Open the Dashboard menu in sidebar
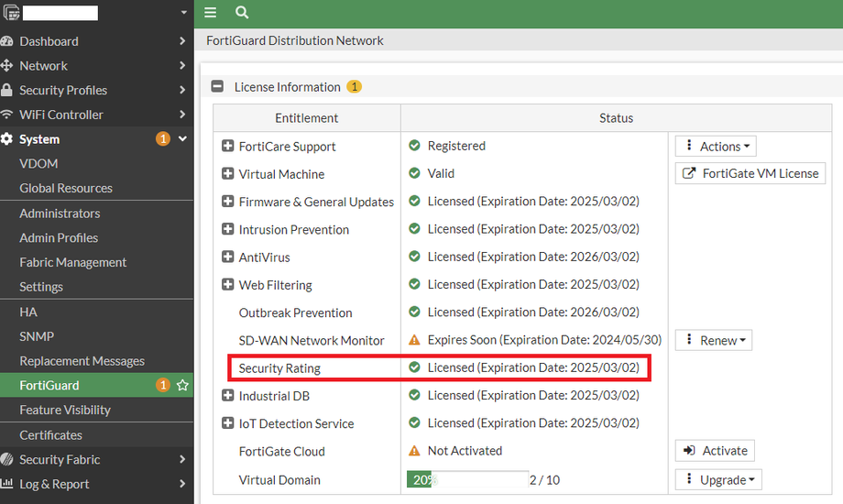 [x=49, y=41]
